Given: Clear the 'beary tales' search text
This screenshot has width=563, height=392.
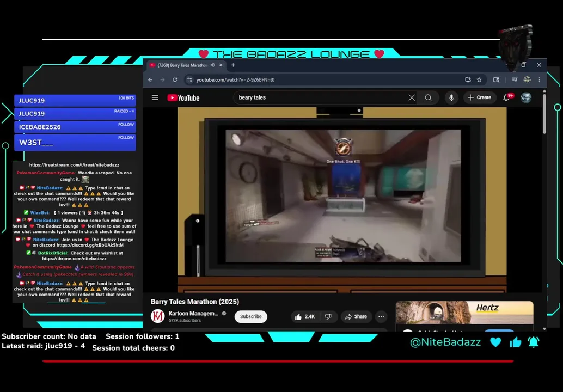Looking at the screenshot, I should point(412,97).
